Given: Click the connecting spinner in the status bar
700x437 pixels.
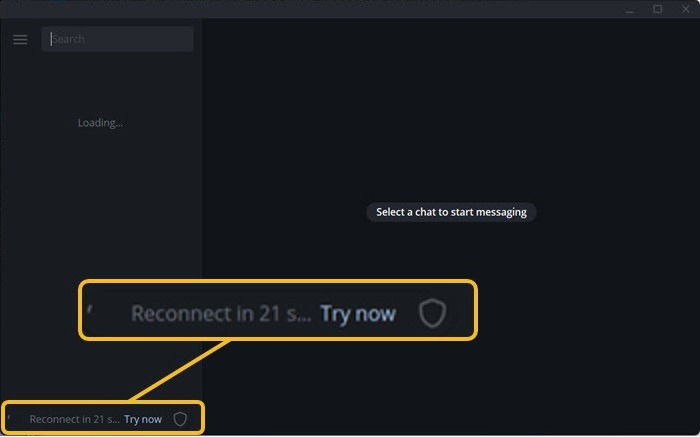Looking at the screenshot, I should (x=9, y=418).
